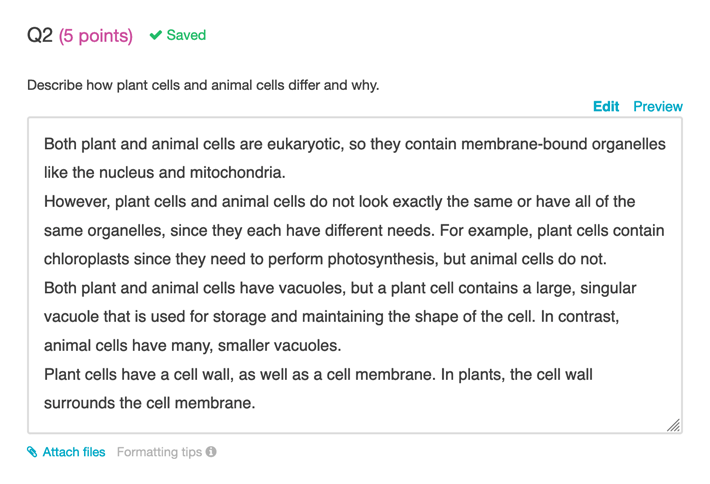Viewport: 710px width, 484px height.
Task: Click the paperclip icon beside Attach files
Action: [x=32, y=452]
